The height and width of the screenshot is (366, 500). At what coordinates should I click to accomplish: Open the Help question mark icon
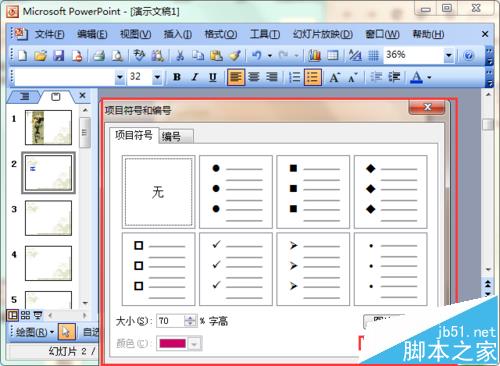click(x=469, y=56)
